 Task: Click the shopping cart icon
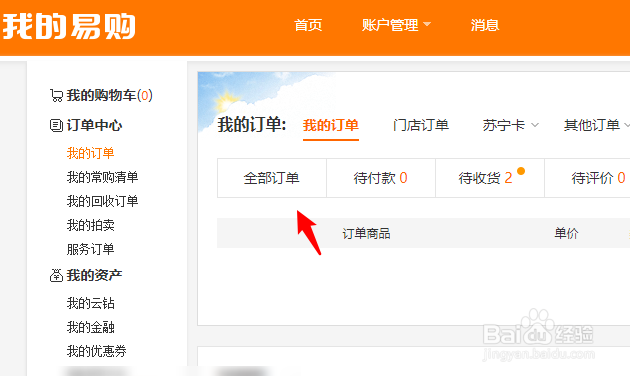click(56, 96)
